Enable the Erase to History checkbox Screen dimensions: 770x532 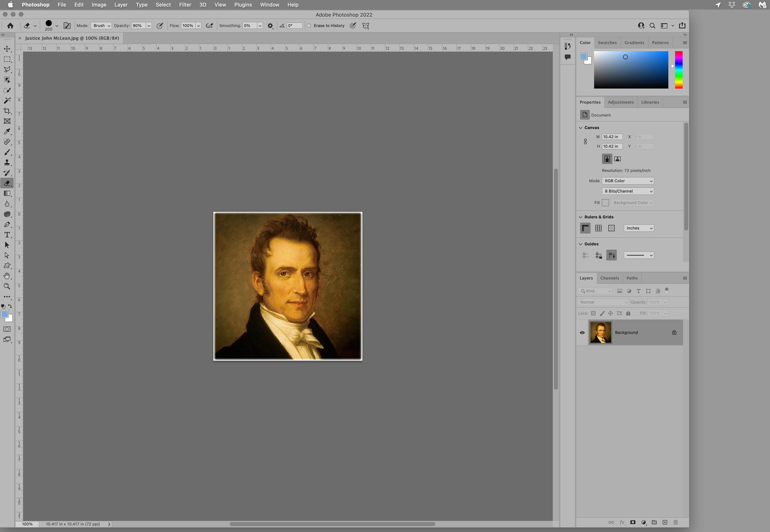[x=309, y=26]
